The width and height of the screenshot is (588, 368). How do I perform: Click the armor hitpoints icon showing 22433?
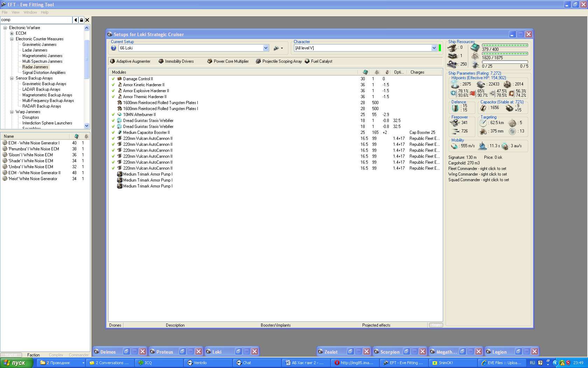click(x=481, y=84)
